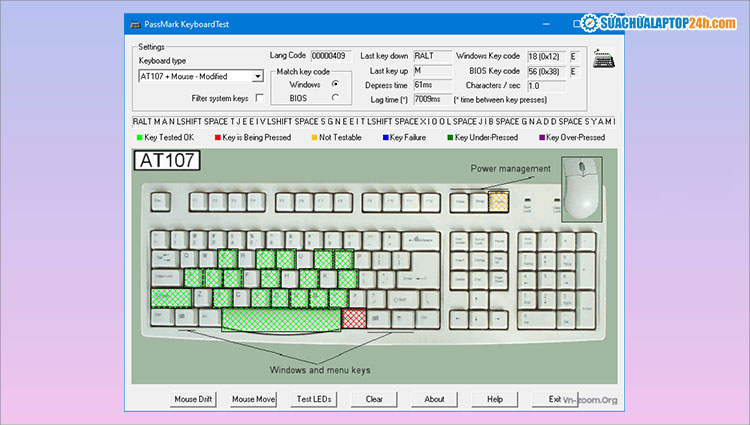750x425 pixels.
Task: Open Help from the bottom button row
Action: 494,398
